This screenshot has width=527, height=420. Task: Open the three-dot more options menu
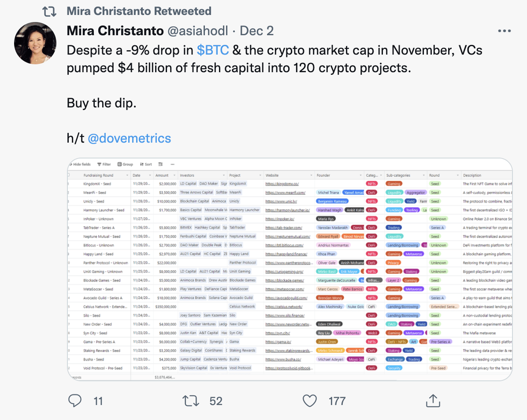coord(505,31)
